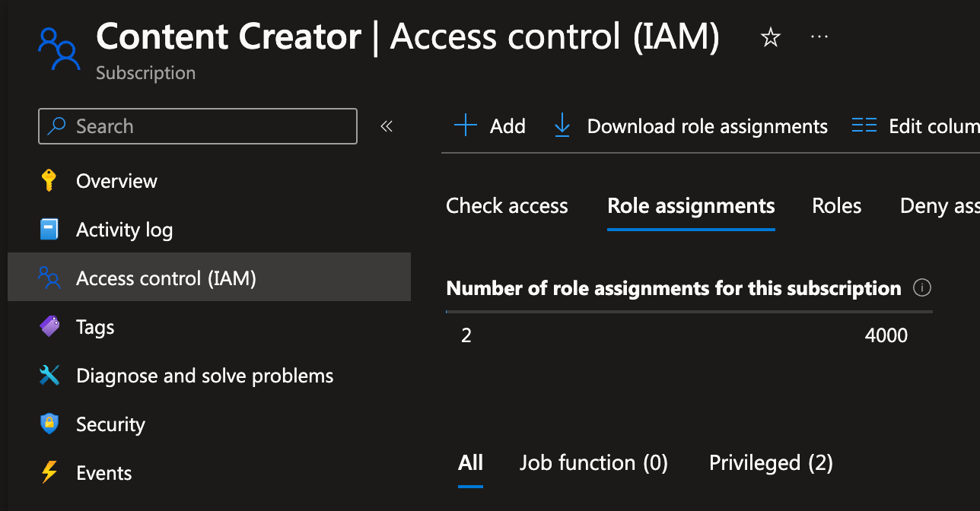Click the Diagnose and solve problems wrench icon

click(49, 376)
